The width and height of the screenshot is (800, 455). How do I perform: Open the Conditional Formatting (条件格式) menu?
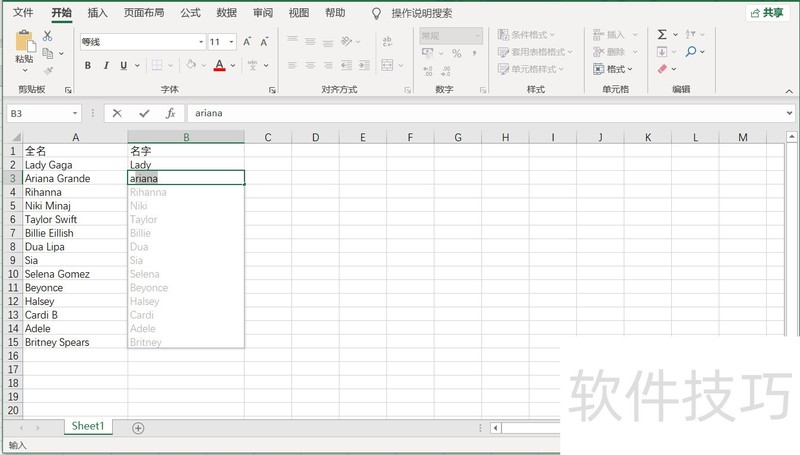[526, 35]
